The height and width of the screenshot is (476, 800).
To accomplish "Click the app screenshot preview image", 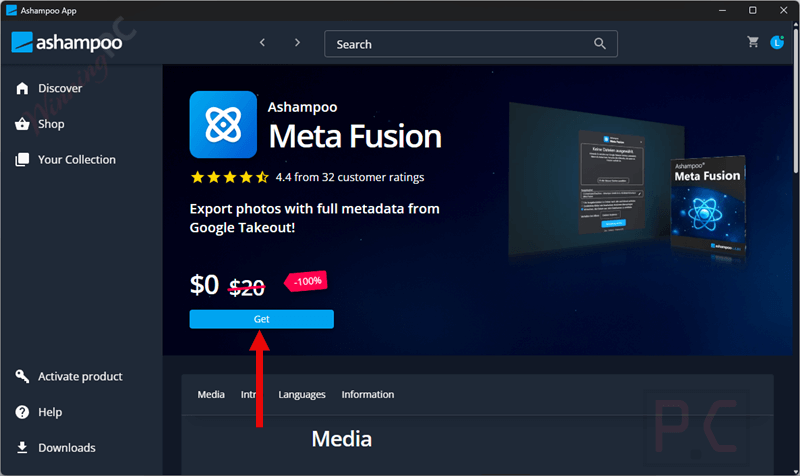I will coord(596,180).
